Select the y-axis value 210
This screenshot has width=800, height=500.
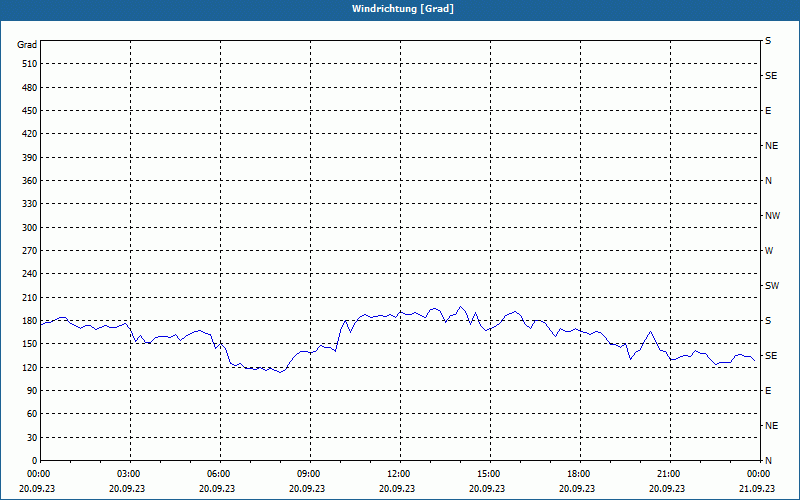30,297
